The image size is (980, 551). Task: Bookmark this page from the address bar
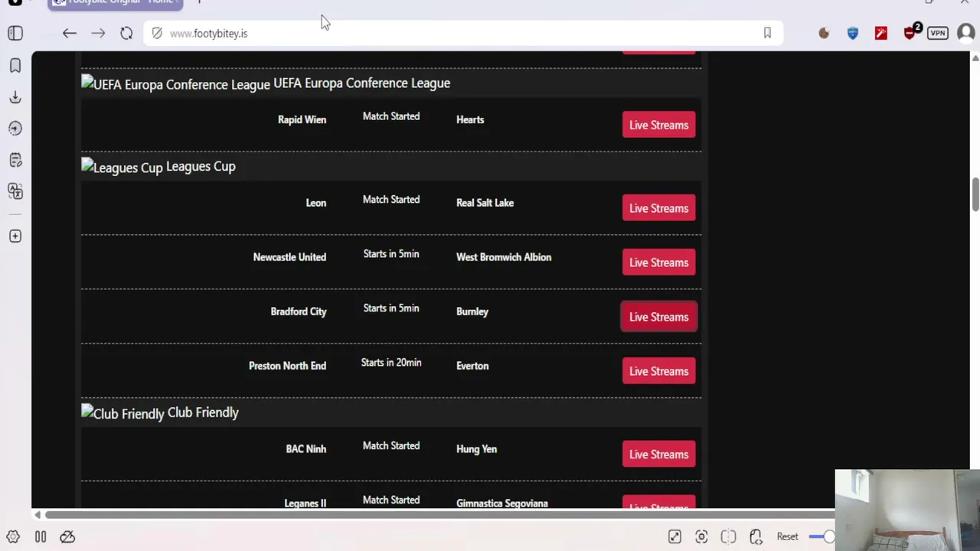tap(767, 33)
